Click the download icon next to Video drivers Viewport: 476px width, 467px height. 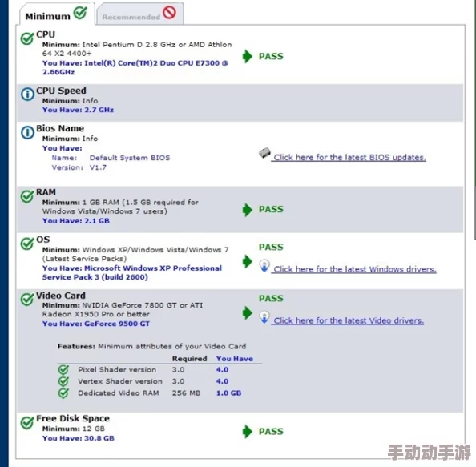coord(264,317)
